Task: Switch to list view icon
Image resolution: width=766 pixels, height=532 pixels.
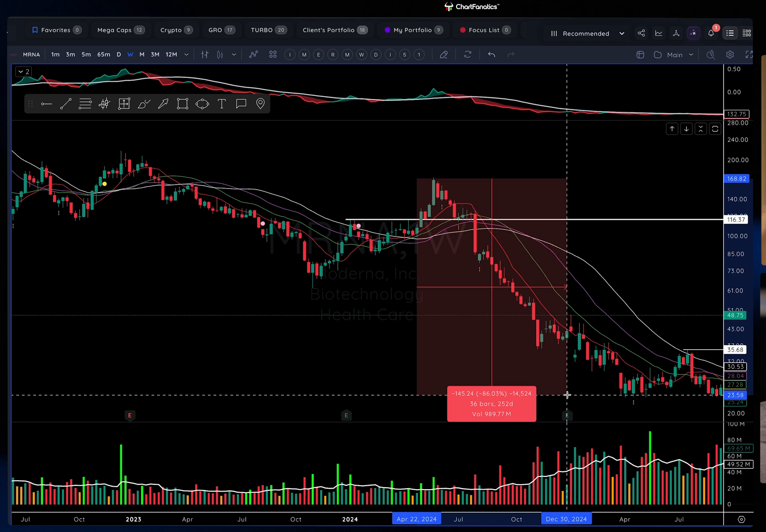Action: point(730,33)
